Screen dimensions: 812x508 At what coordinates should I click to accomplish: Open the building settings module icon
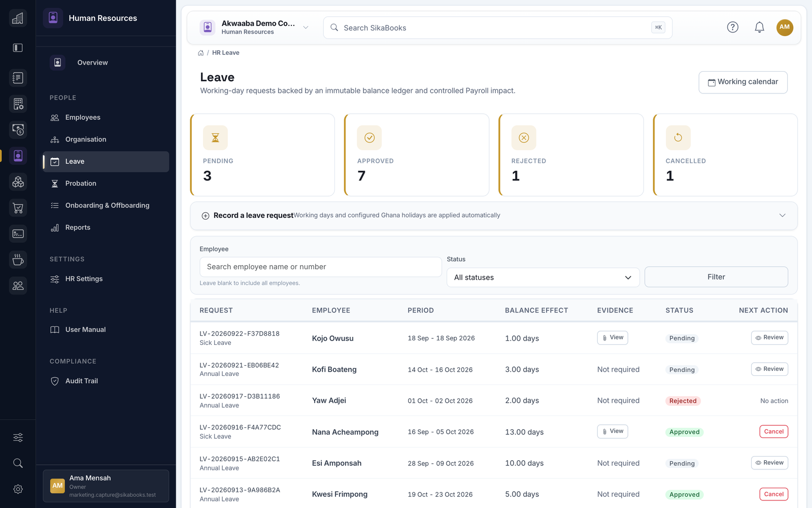coord(18,104)
